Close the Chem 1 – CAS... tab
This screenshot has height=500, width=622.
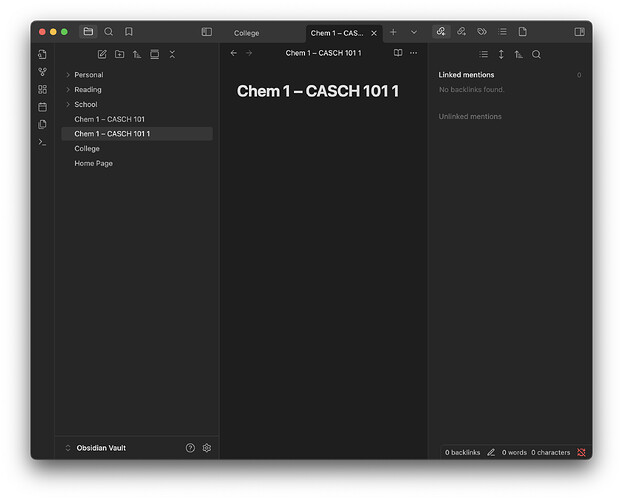(374, 33)
